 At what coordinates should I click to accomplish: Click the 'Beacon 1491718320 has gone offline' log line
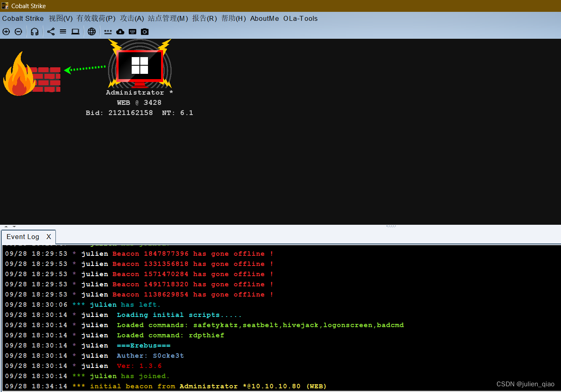coord(139,284)
